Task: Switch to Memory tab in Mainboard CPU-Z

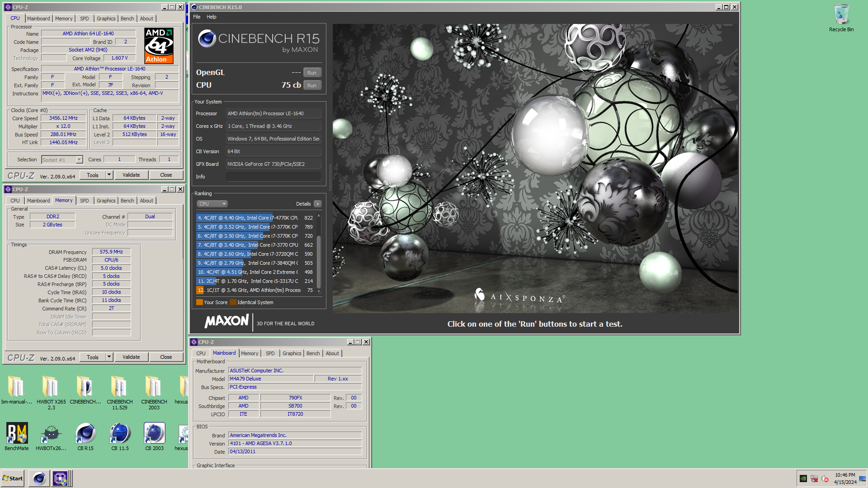Action: pos(250,353)
